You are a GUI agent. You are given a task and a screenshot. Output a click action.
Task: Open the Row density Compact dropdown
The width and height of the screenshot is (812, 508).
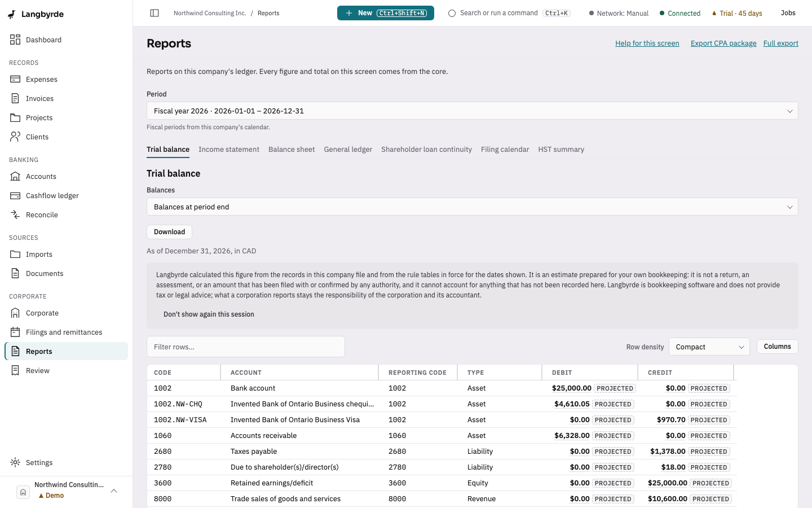709,347
